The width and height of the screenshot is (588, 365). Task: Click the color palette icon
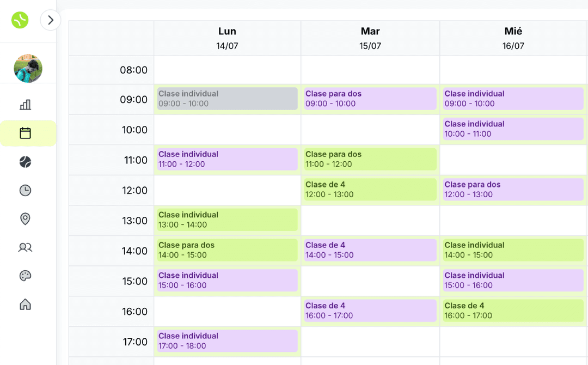[25, 276]
